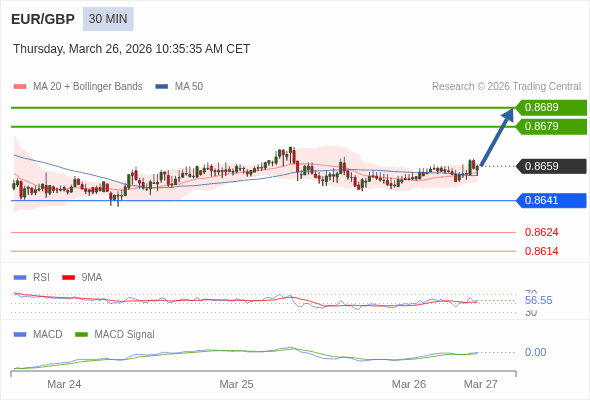Viewport: 590px width, 400px height.
Task: Click the 0.8614 support level value
Action: coord(541,251)
